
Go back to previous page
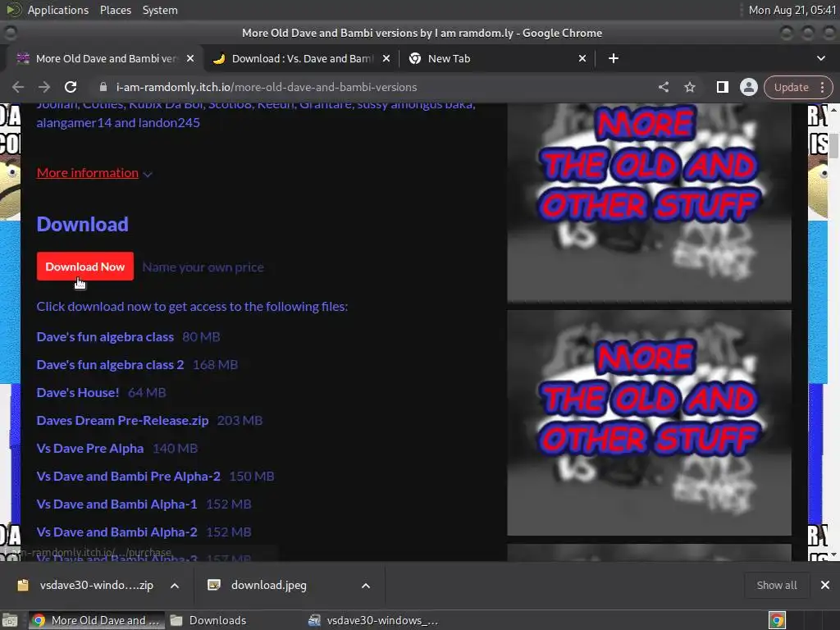pos(18,87)
